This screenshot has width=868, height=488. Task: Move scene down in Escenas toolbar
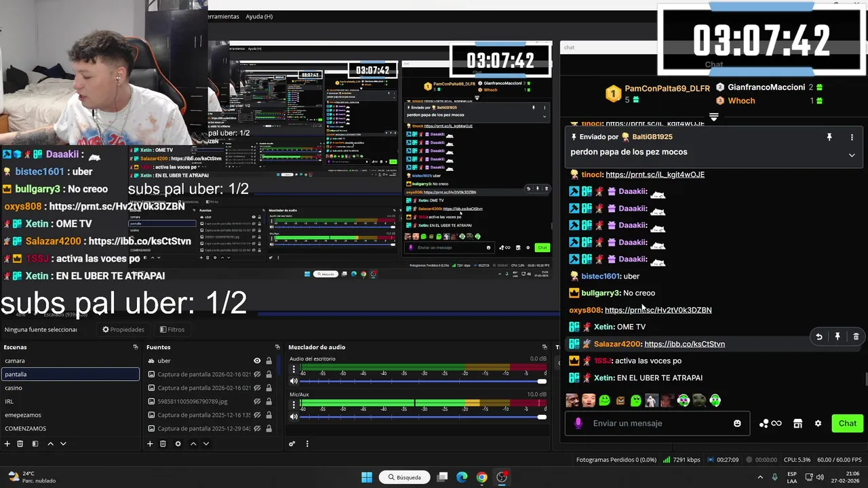tap(63, 444)
